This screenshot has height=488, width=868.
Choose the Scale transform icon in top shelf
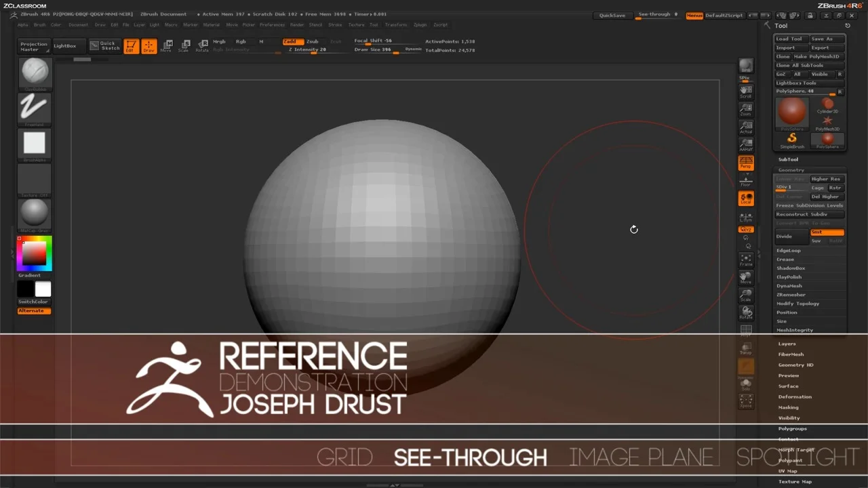(x=184, y=46)
